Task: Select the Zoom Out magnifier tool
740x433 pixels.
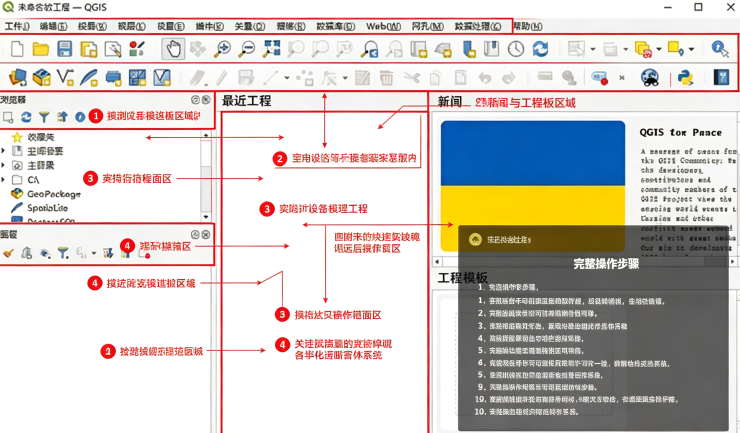Action: pos(247,49)
